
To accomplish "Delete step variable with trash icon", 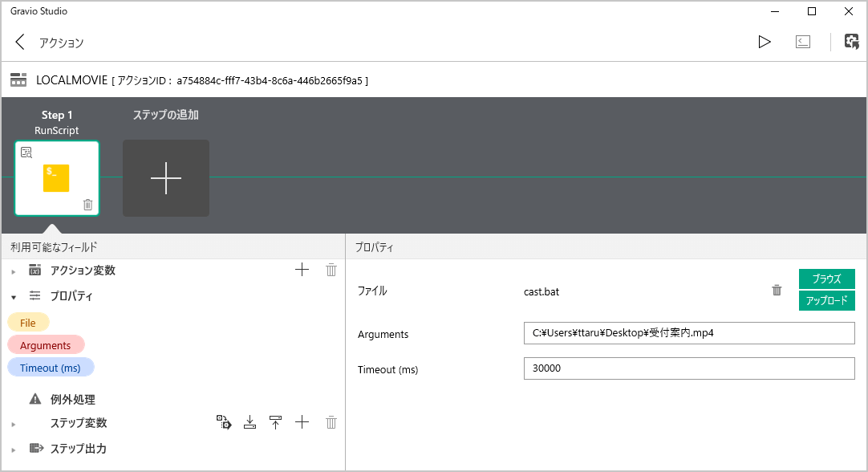I will click(331, 422).
